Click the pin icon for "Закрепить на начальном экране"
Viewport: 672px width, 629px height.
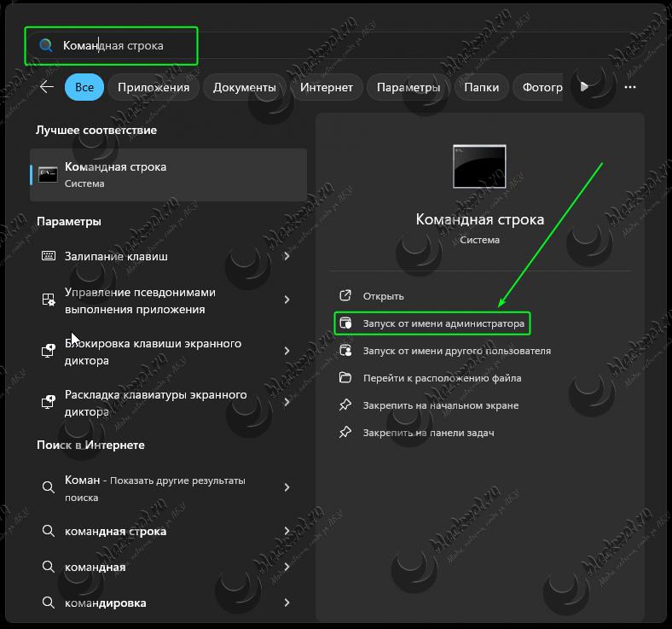pos(345,405)
